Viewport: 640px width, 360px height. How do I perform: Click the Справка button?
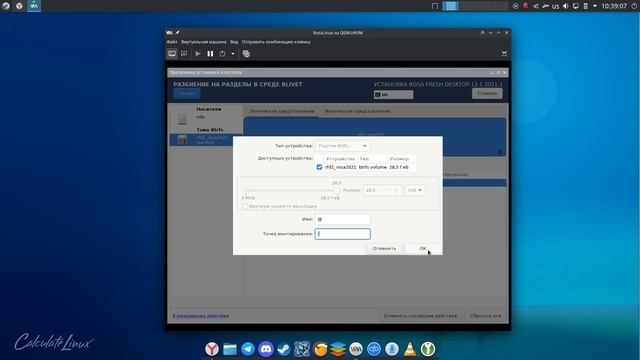coord(487,93)
